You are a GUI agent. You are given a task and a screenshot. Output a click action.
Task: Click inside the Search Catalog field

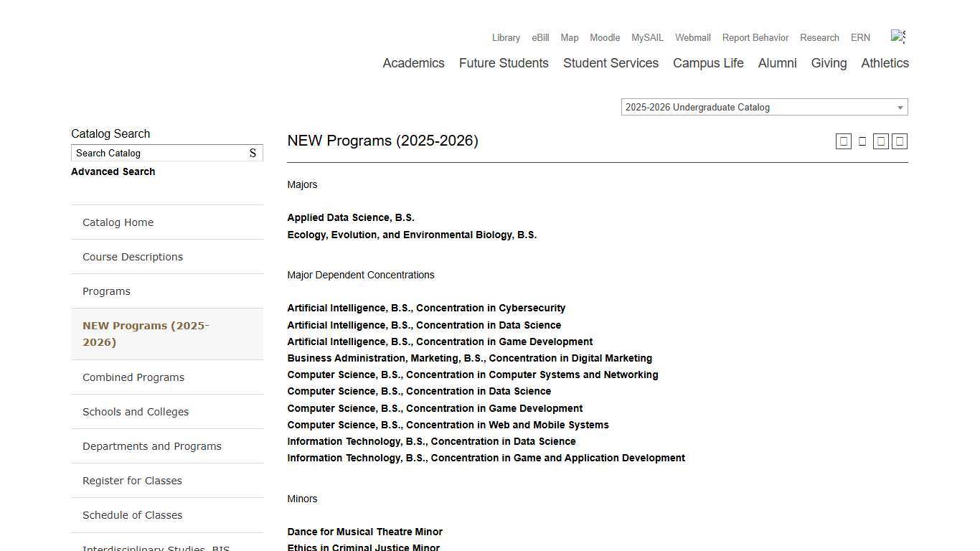pos(158,153)
